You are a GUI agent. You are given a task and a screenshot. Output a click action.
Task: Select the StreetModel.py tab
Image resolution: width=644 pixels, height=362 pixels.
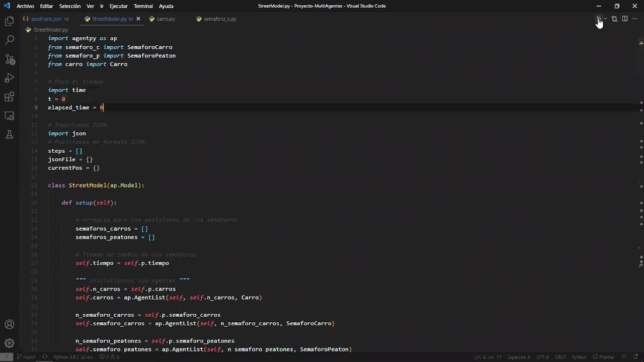tap(109, 19)
